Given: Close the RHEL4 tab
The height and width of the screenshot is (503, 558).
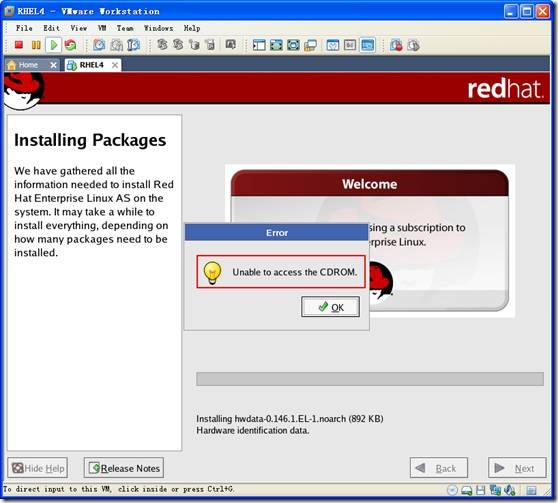Looking at the screenshot, I should (115, 65).
